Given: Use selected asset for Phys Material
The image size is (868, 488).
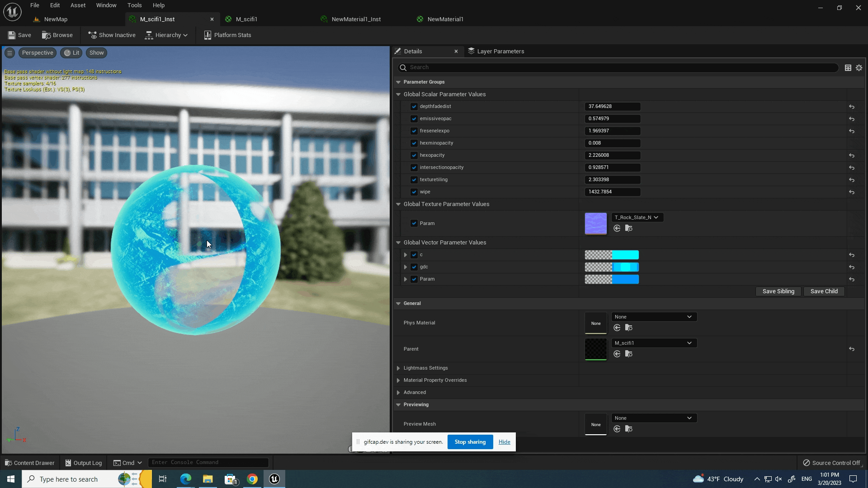Looking at the screenshot, I should pyautogui.click(x=617, y=328).
